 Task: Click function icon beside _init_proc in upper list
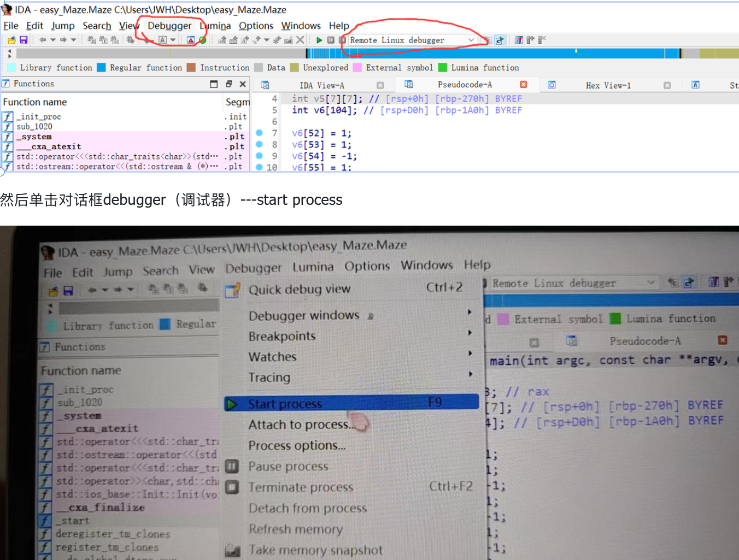tap(8, 116)
